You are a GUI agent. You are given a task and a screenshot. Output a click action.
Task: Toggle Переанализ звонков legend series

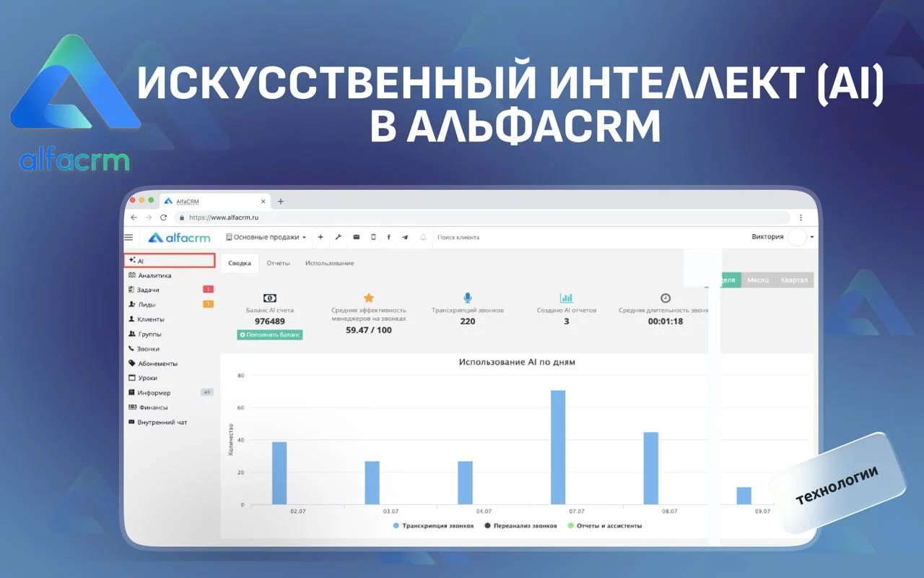tap(520, 526)
